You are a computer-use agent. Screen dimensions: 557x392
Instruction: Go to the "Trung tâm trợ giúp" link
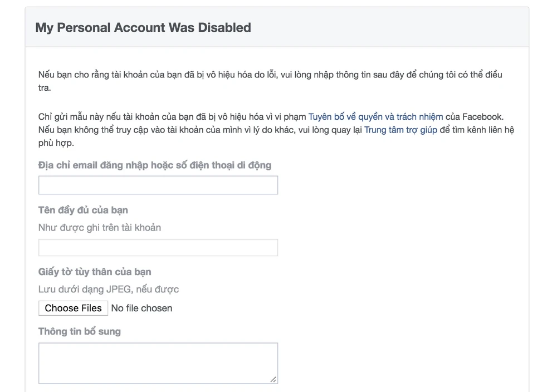click(400, 130)
